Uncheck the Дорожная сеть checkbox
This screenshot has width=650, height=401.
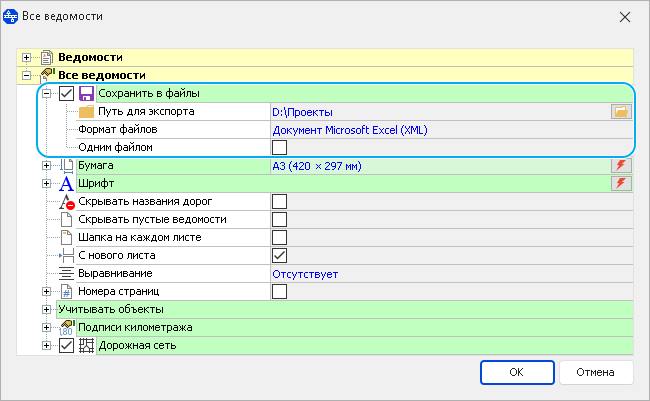point(66,345)
